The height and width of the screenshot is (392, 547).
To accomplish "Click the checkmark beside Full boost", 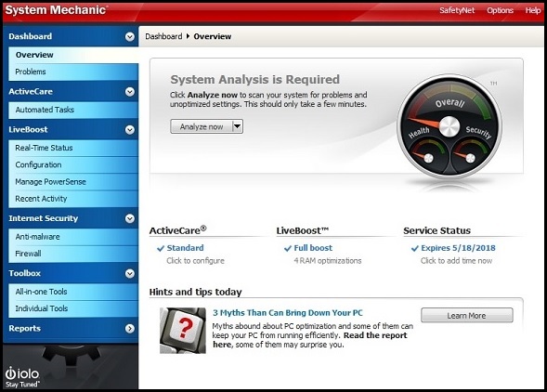I will point(288,249).
